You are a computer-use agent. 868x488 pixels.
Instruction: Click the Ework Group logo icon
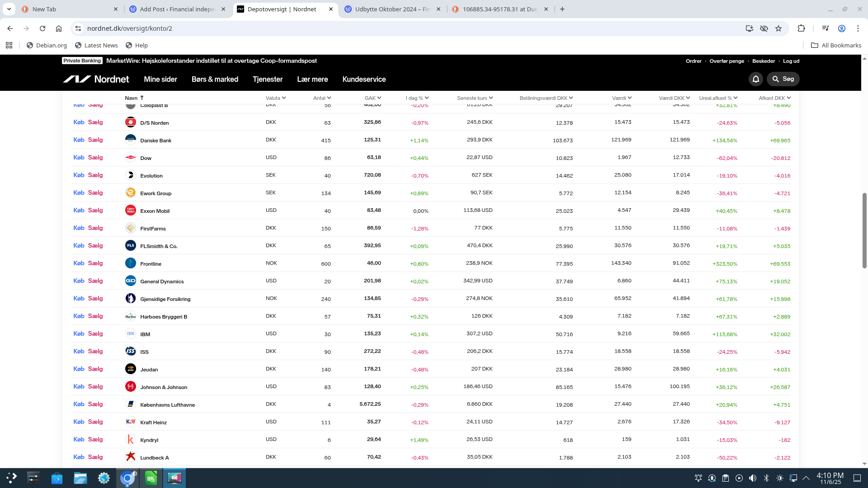(131, 192)
